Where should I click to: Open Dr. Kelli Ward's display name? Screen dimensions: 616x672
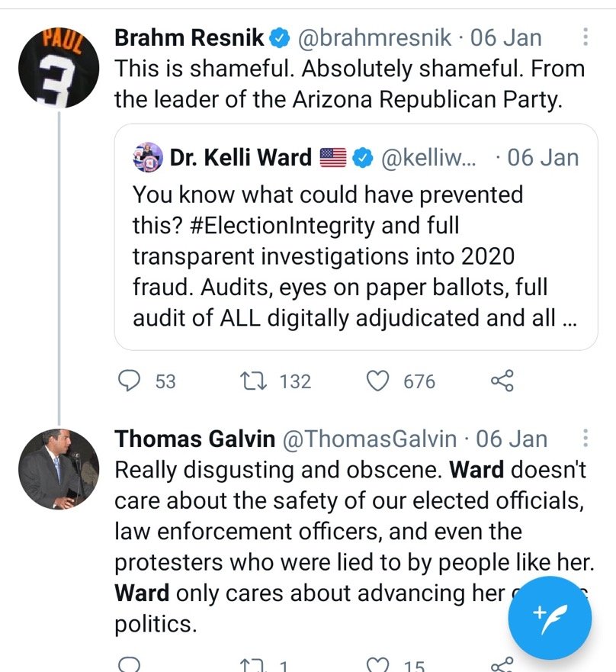coord(240,158)
